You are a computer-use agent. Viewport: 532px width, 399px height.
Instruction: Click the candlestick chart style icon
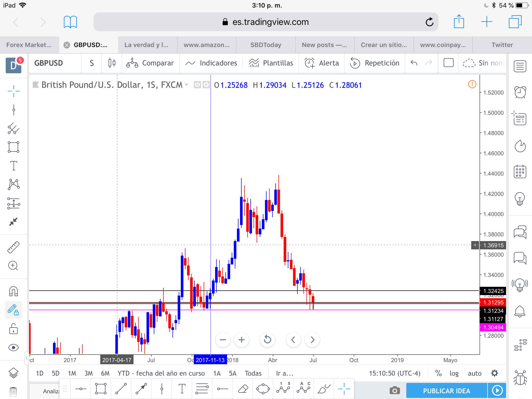point(112,63)
